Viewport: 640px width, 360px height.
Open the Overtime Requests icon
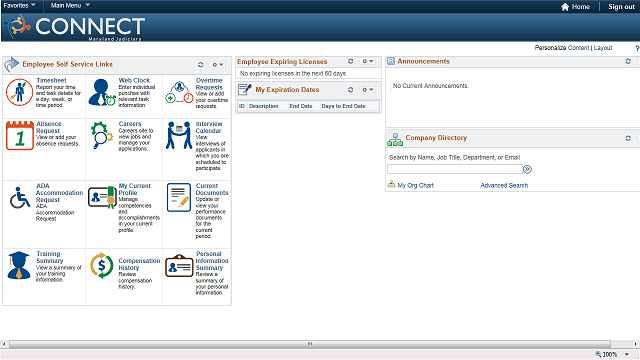coord(179,92)
